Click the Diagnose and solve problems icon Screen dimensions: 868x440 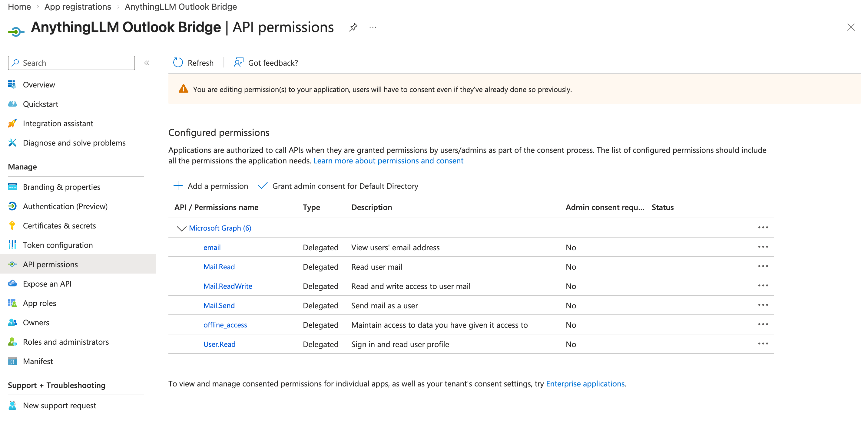(x=12, y=143)
